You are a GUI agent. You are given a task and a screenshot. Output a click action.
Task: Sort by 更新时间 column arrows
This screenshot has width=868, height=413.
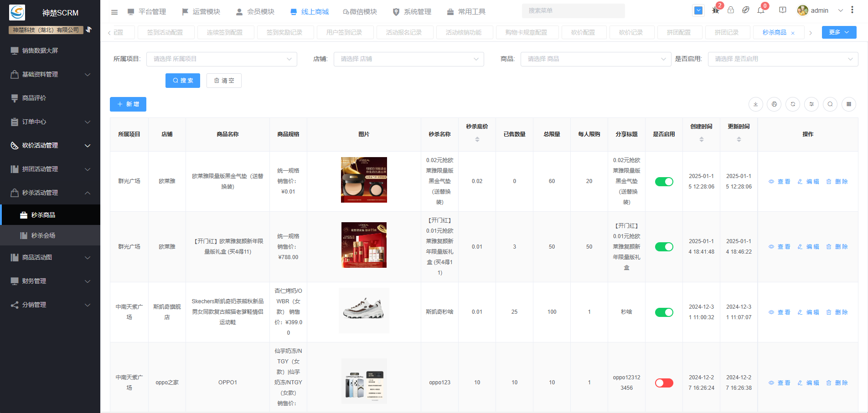point(739,139)
